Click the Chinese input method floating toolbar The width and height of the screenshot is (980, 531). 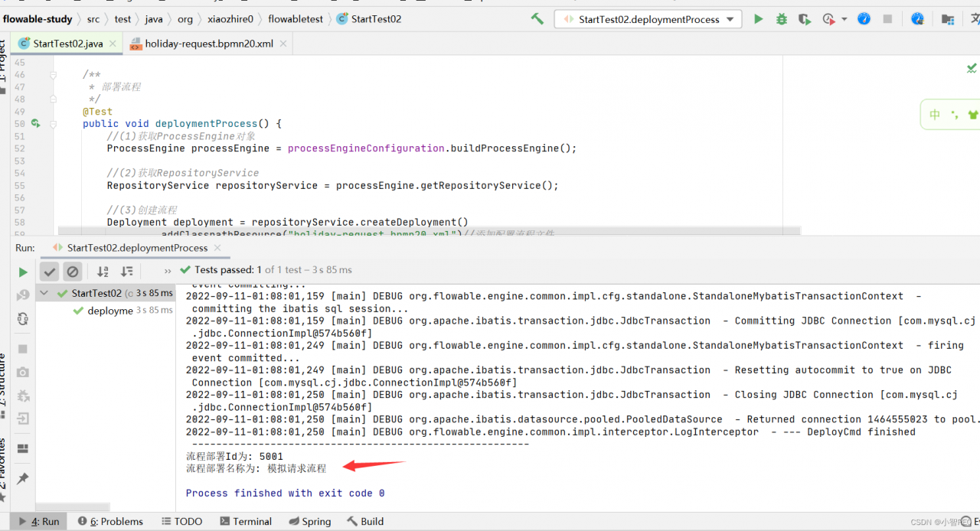pyautogui.click(x=949, y=115)
